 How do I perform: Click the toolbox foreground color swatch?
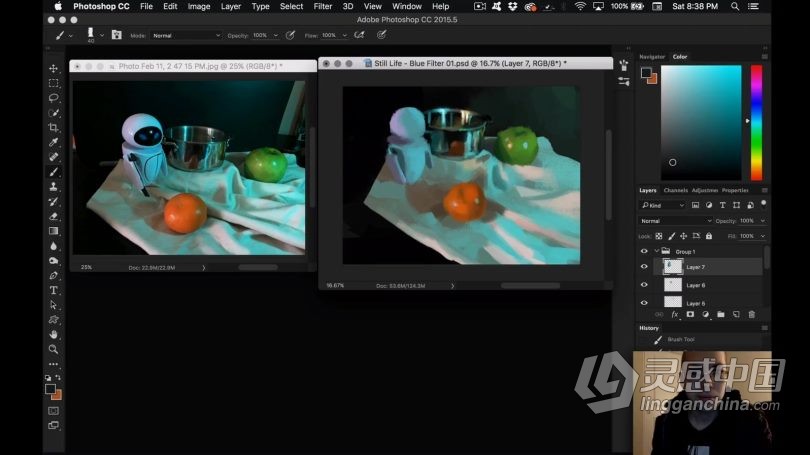tap(50, 389)
